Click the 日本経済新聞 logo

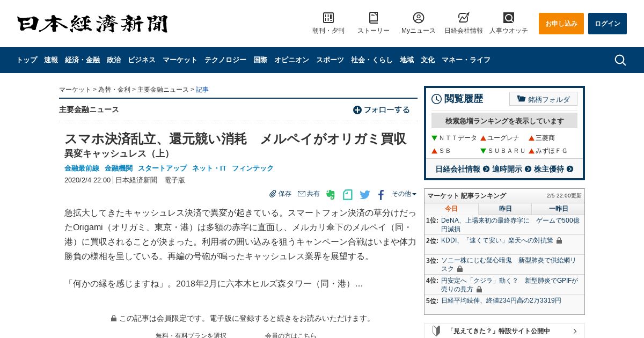92,24
